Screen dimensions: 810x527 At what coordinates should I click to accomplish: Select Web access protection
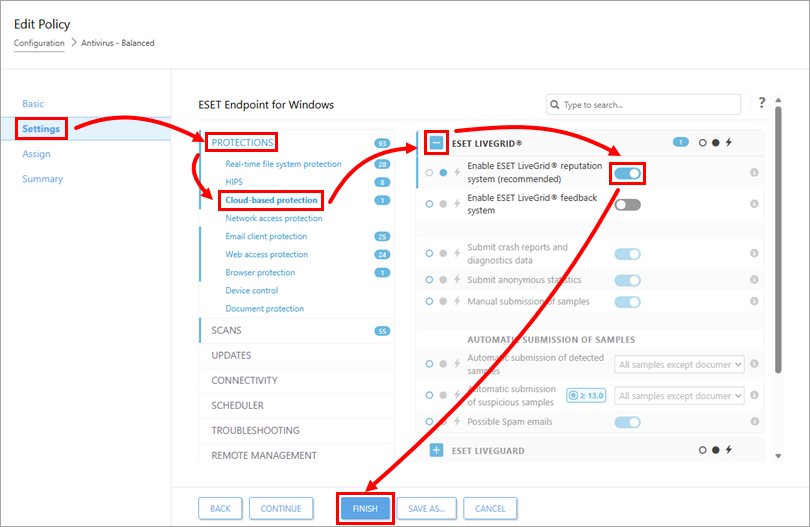(267, 254)
